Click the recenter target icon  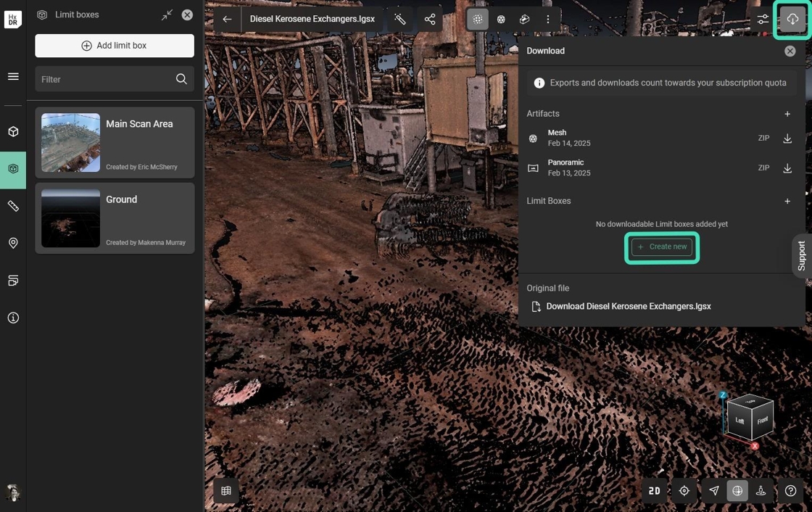684,491
